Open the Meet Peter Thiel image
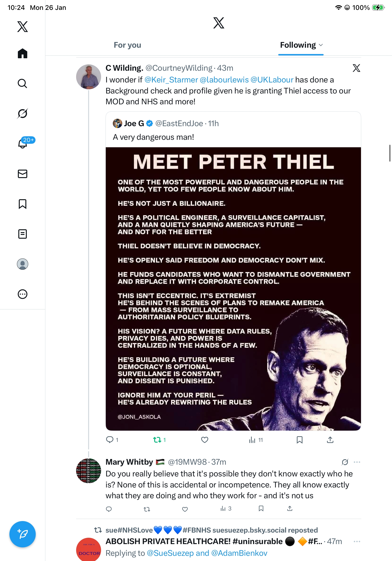Screen dimensions: 392x561 point(233,288)
